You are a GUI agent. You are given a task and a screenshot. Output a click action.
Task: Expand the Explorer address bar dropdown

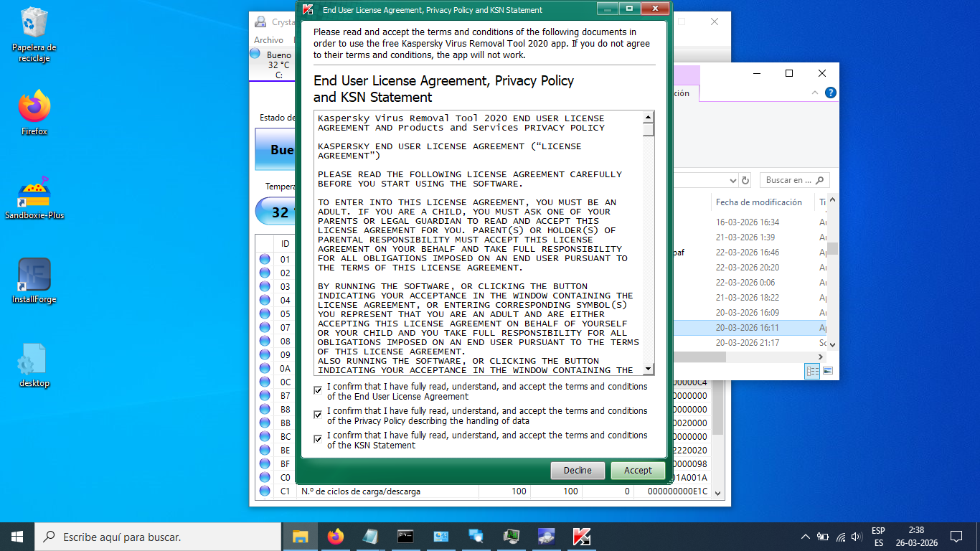pos(732,181)
